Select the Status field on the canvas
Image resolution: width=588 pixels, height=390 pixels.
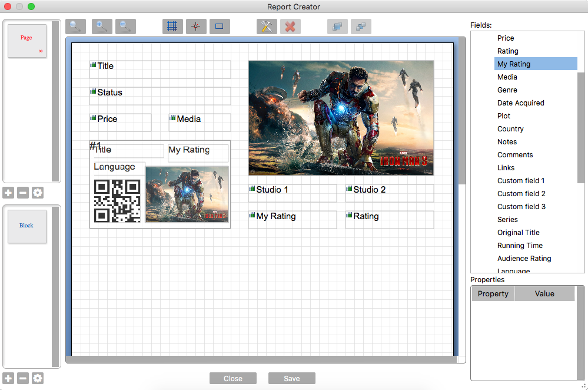(160, 96)
